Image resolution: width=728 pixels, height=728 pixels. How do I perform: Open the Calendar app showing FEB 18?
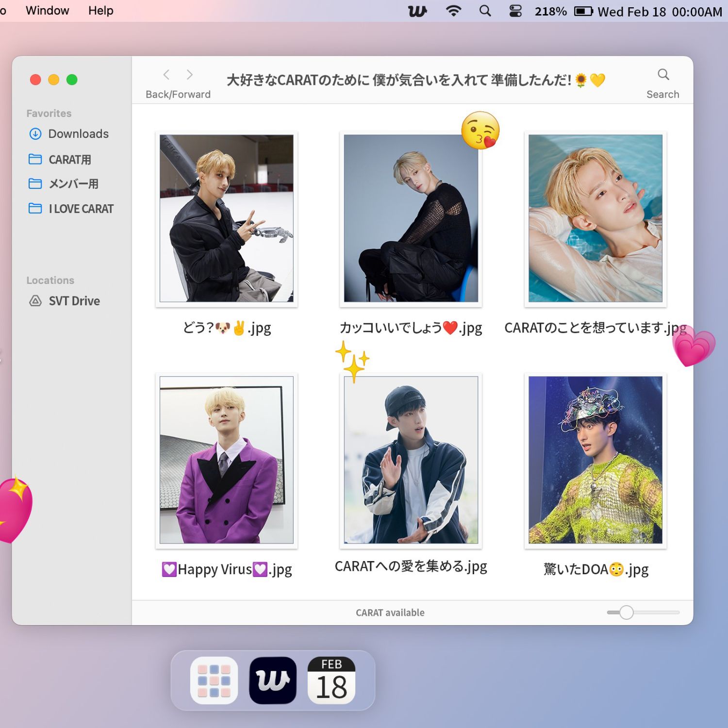coord(331,680)
